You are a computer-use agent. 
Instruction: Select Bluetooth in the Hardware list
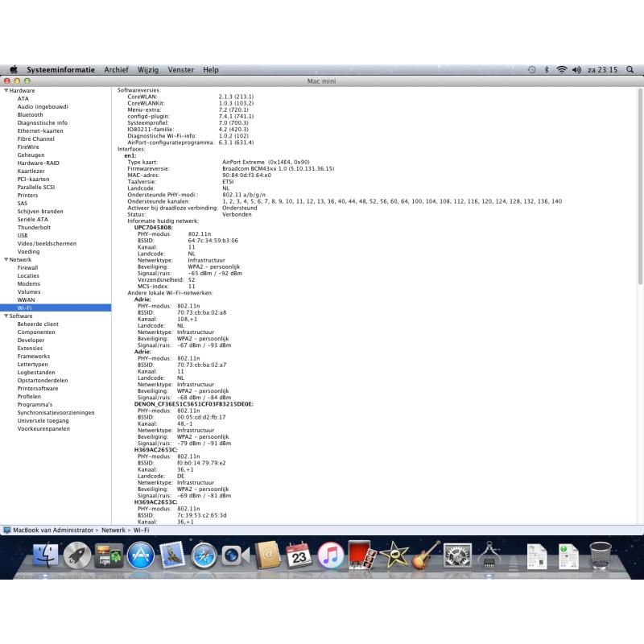tap(30, 114)
